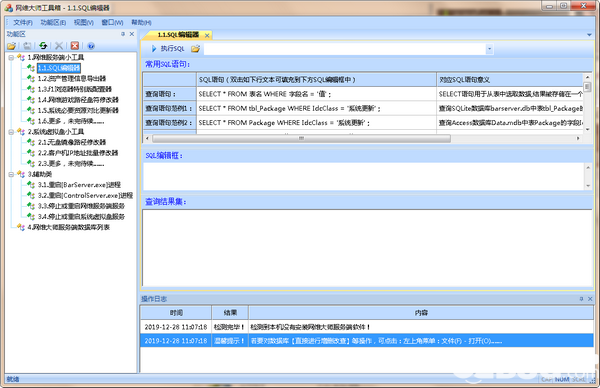Select 3.1 restart BarServer.exe tree item
600x388 pixels.
pyautogui.click(x=79, y=185)
